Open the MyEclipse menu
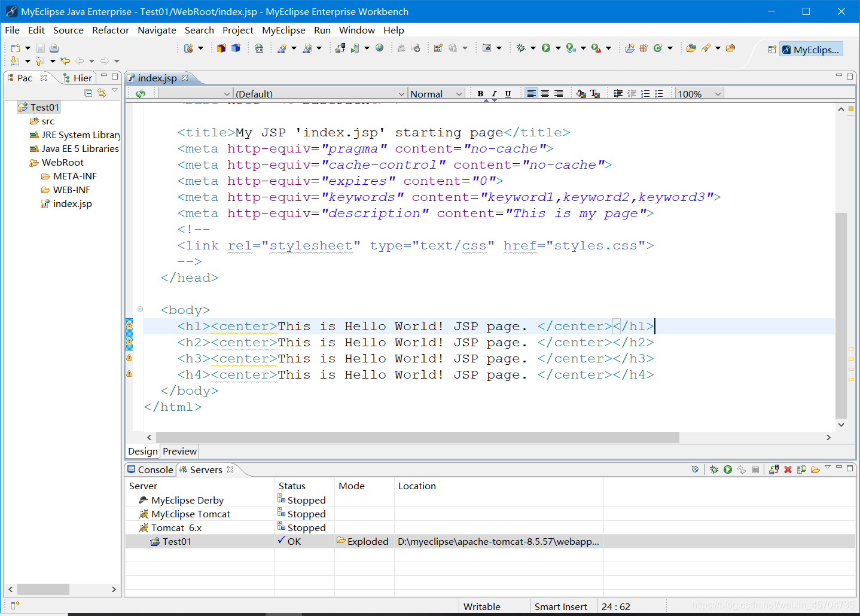This screenshot has height=616, width=860. pos(283,30)
